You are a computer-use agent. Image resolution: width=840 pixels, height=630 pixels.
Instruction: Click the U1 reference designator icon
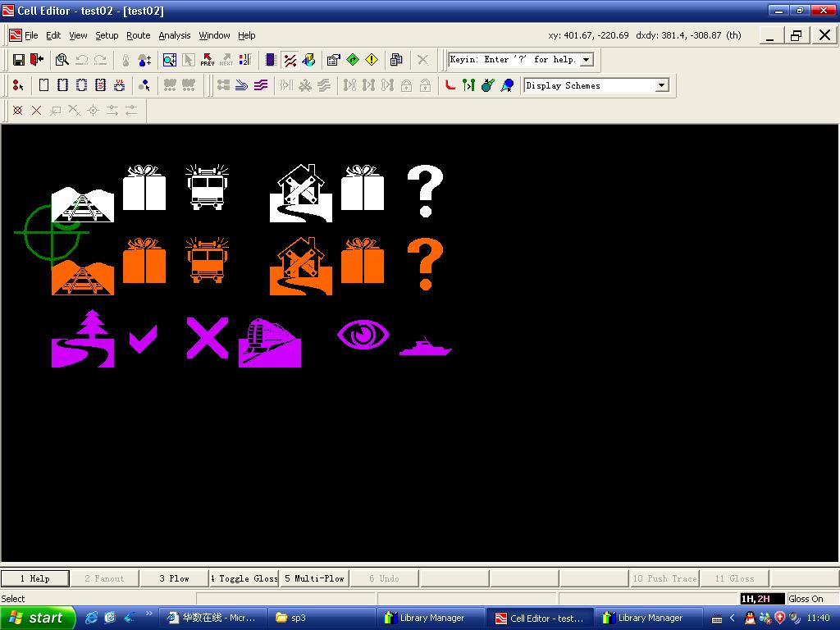click(x=119, y=85)
